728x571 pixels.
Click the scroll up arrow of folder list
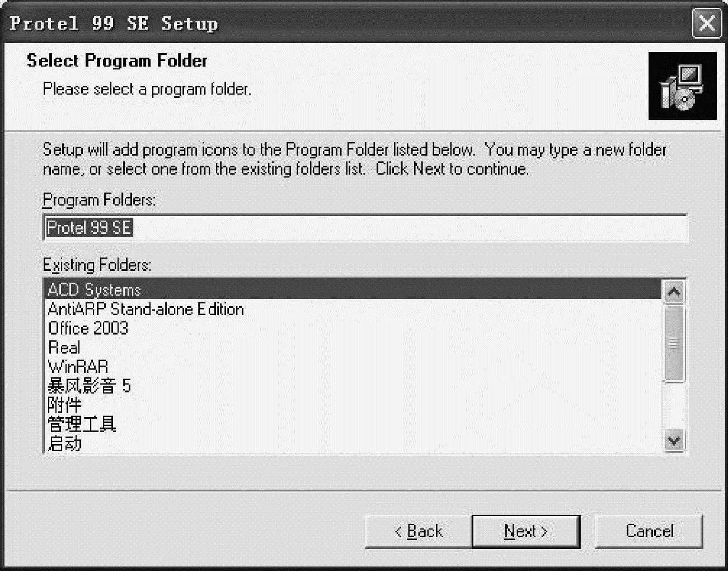674,292
